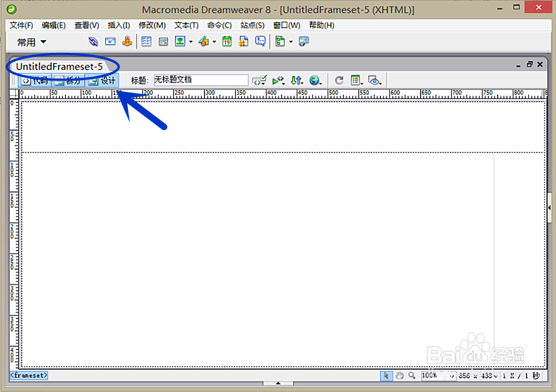556x392 pixels.
Task: Select the UntitledFrameset-5 document tab
Action: pos(59,67)
